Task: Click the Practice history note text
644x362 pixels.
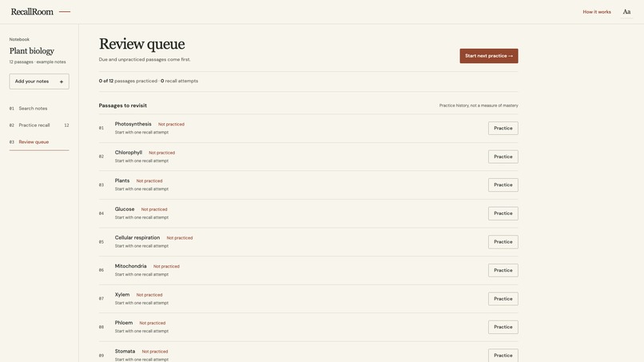Action: coord(479,105)
